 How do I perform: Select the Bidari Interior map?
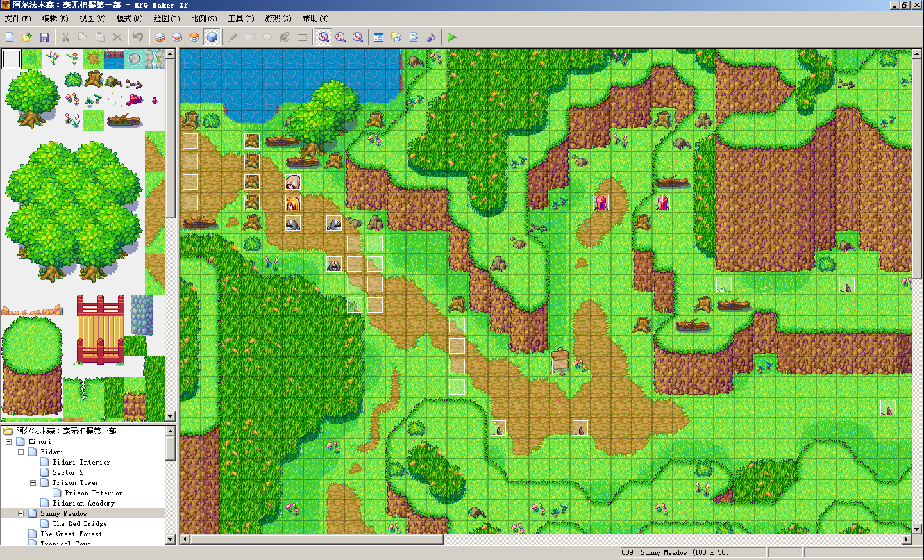click(x=81, y=462)
